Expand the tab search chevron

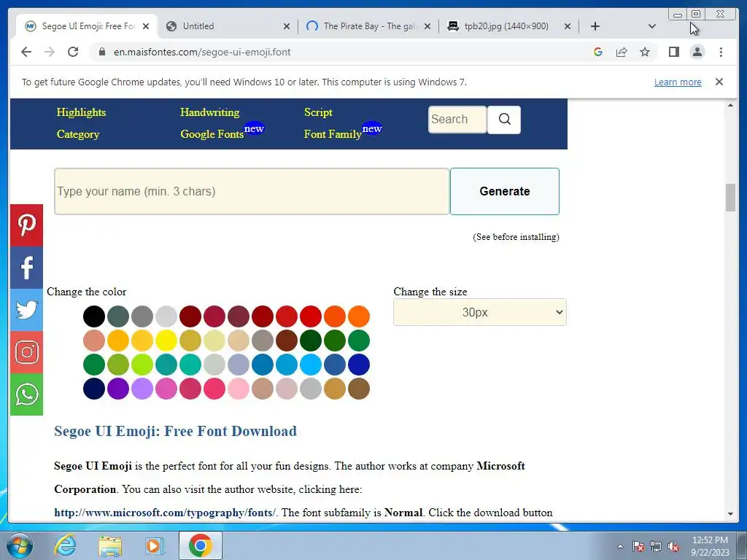(652, 26)
